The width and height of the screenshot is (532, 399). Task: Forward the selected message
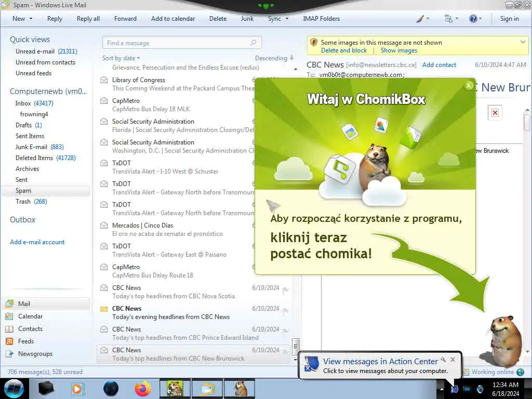125,19
